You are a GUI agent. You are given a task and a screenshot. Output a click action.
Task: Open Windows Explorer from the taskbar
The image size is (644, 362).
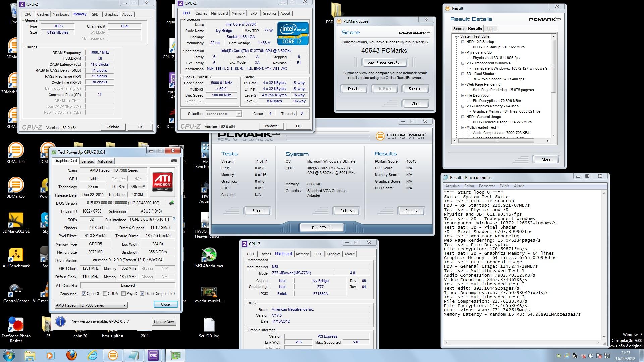tap(30, 355)
